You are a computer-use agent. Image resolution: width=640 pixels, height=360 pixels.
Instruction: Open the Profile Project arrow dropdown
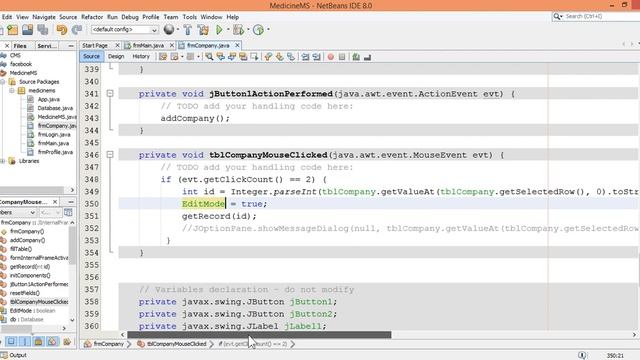(x=268, y=29)
